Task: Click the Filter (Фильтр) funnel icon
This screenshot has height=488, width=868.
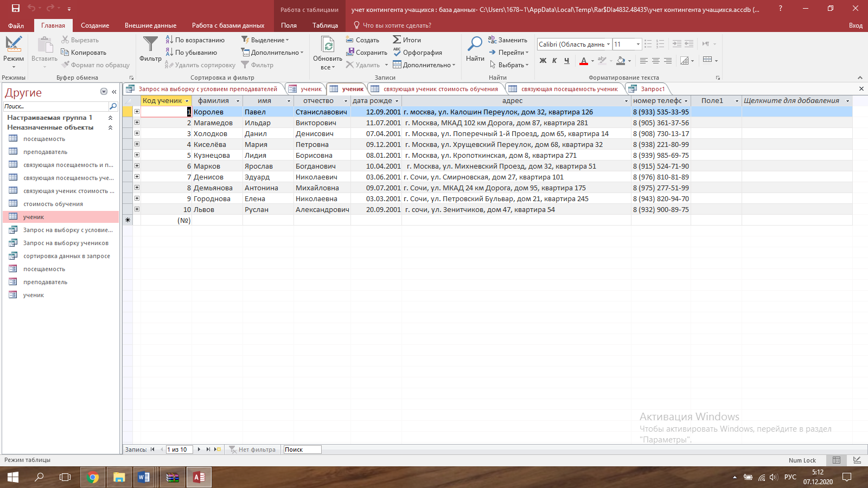Action: pyautogui.click(x=150, y=44)
